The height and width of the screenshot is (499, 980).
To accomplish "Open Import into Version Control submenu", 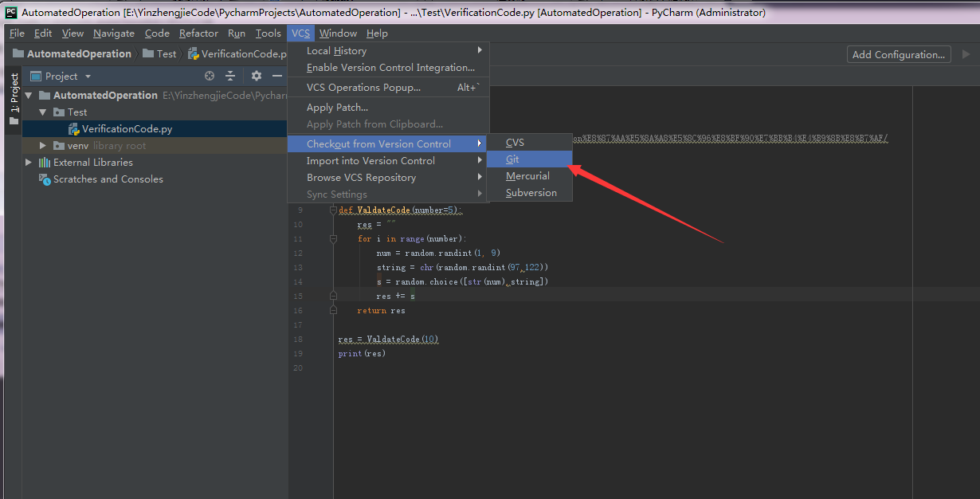I will tap(388, 161).
